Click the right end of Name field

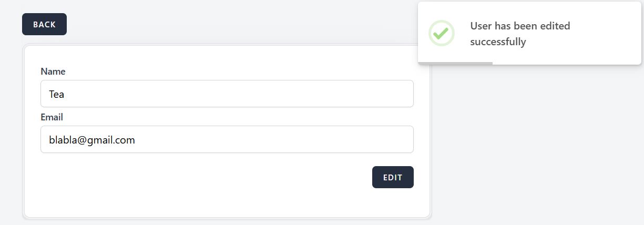pos(400,94)
